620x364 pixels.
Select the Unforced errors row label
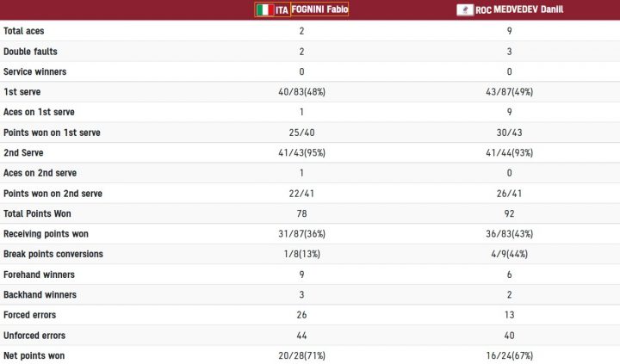[x=34, y=335]
